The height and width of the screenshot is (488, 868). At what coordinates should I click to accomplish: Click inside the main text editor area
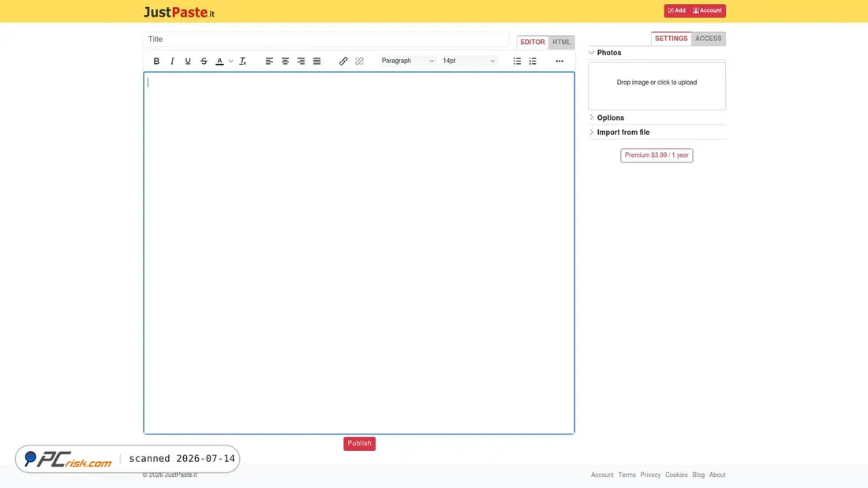point(359,253)
